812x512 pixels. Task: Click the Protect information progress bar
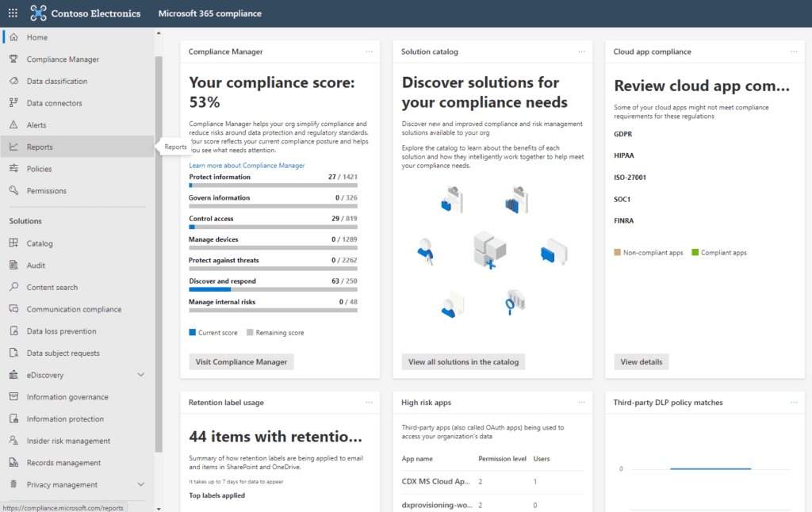[x=273, y=185]
